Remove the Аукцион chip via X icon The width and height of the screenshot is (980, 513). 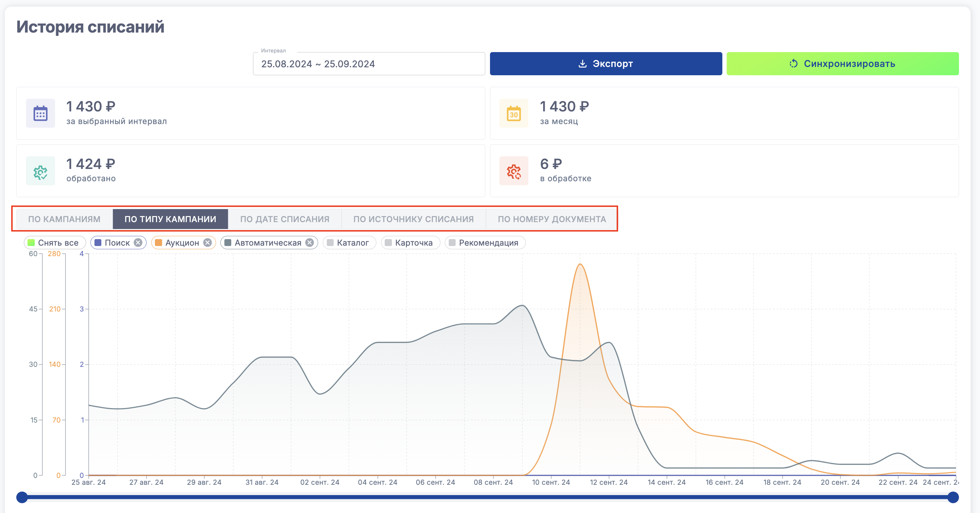coord(207,243)
